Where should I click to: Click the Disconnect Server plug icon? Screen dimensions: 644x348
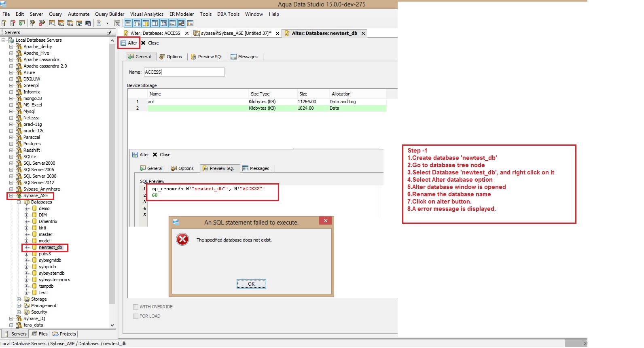41,23
